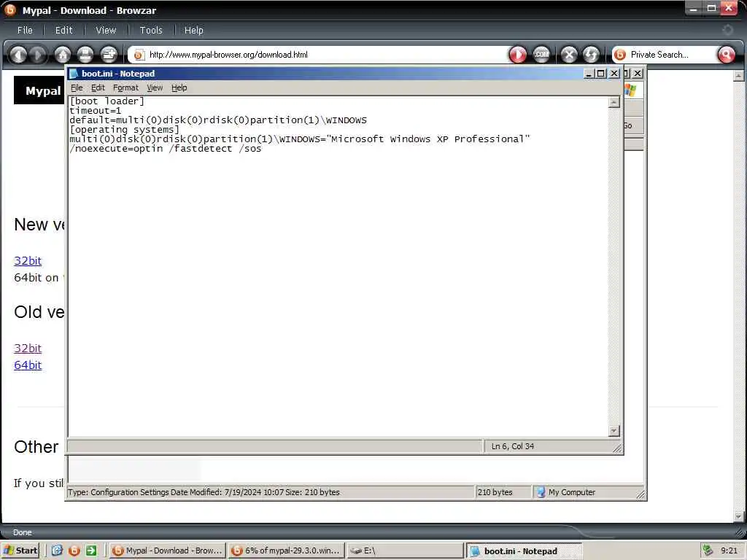Click the /noexecute=optin /fastdetect /sos line
The height and width of the screenshot is (560, 747).
coord(166,149)
